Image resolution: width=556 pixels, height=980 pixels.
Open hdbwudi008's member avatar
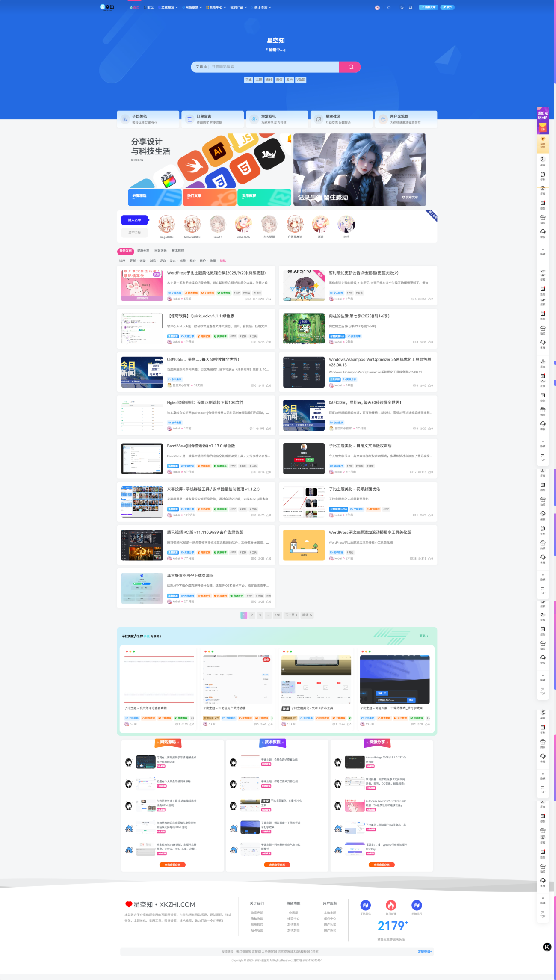[192, 224]
